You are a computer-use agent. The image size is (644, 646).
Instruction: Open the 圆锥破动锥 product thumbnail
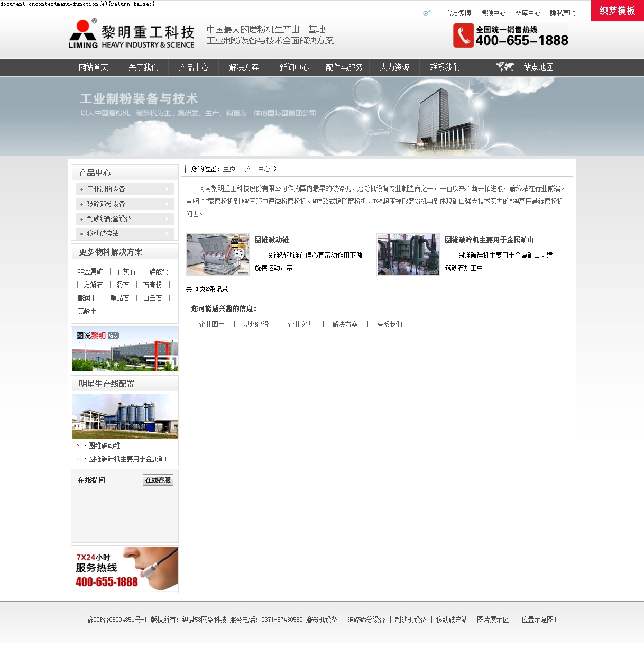click(x=218, y=254)
